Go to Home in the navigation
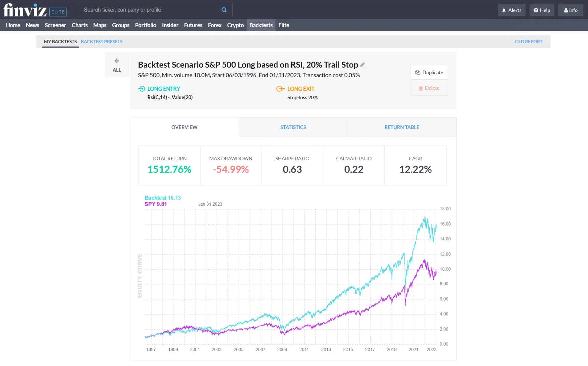Screen dimensions: 588x366 (x=13, y=25)
